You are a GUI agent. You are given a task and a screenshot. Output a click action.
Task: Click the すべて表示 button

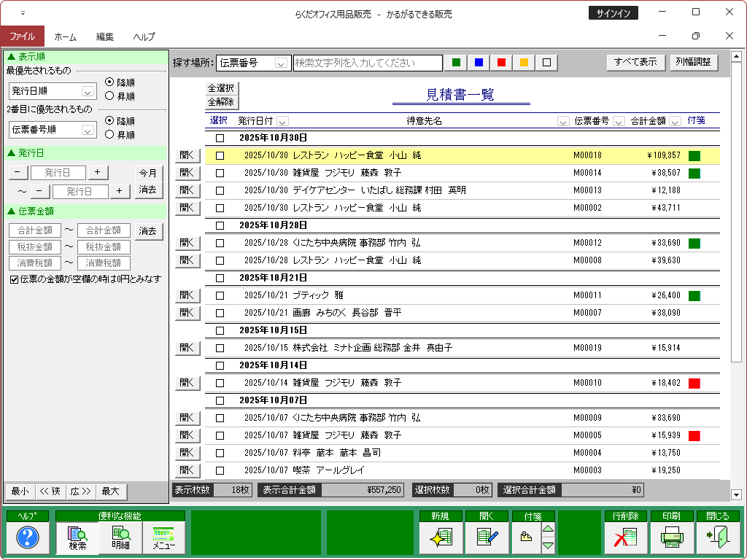(x=635, y=63)
